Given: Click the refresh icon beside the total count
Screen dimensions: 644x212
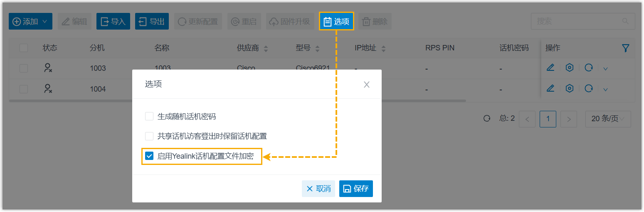Looking at the screenshot, I should pos(487,119).
